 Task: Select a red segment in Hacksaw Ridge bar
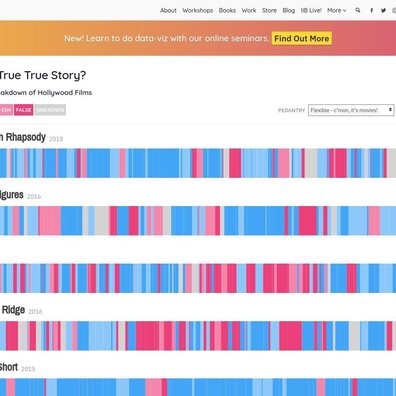(290, 336)
